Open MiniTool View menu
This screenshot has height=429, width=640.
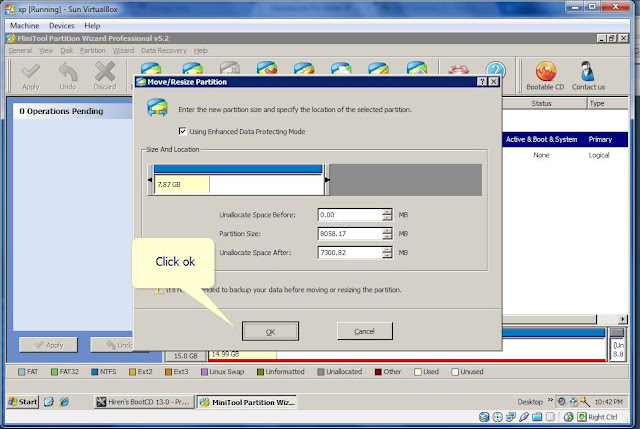point(46,51)
